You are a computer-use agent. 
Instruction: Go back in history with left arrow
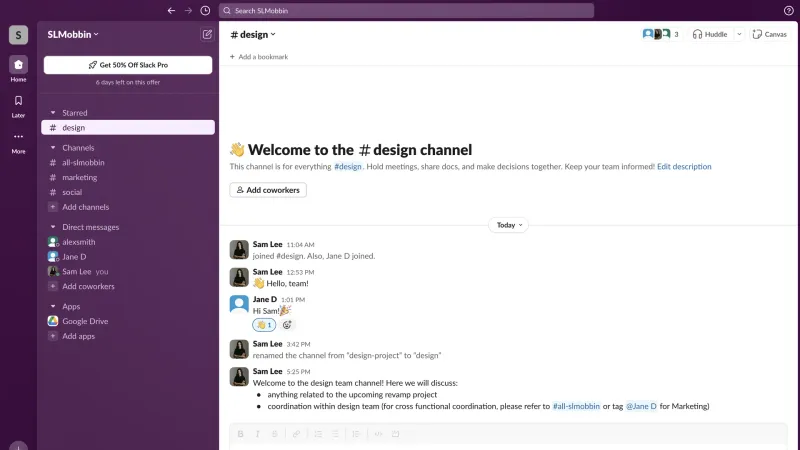pos(171,11)
